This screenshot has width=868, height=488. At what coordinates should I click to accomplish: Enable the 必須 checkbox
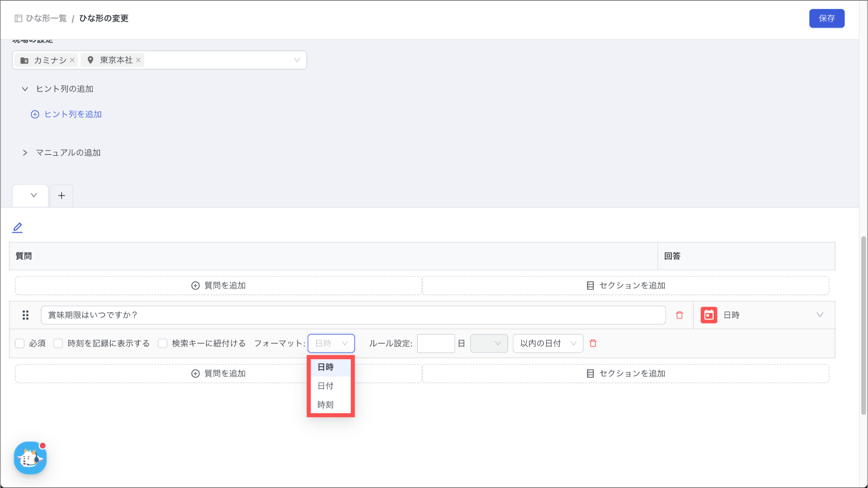20,343
